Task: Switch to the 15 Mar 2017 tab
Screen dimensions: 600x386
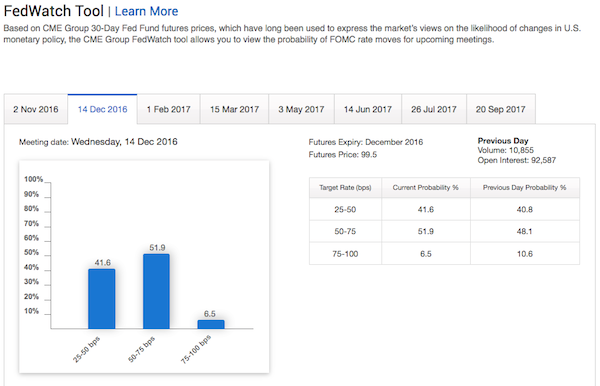Action: click(x=235, y=109)
